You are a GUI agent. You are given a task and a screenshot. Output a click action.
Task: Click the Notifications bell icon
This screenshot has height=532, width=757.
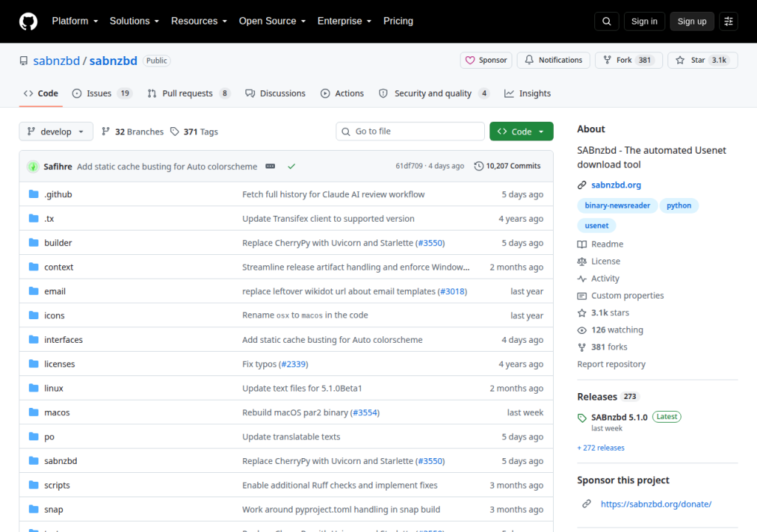529,60
